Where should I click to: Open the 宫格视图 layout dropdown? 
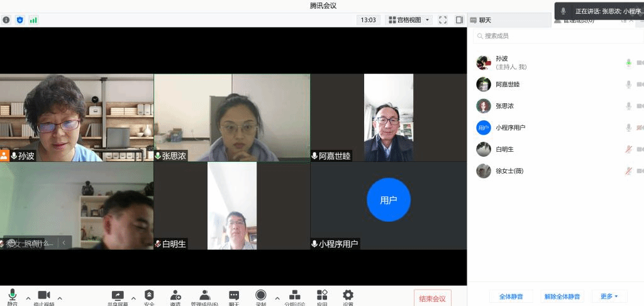(x=409, y=20)
